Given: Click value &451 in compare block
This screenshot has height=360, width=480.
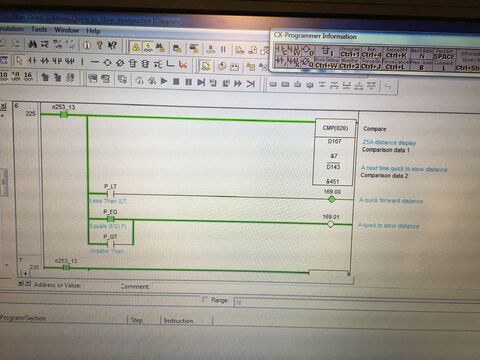Looking at the screenshot, I should coord(332,181).
